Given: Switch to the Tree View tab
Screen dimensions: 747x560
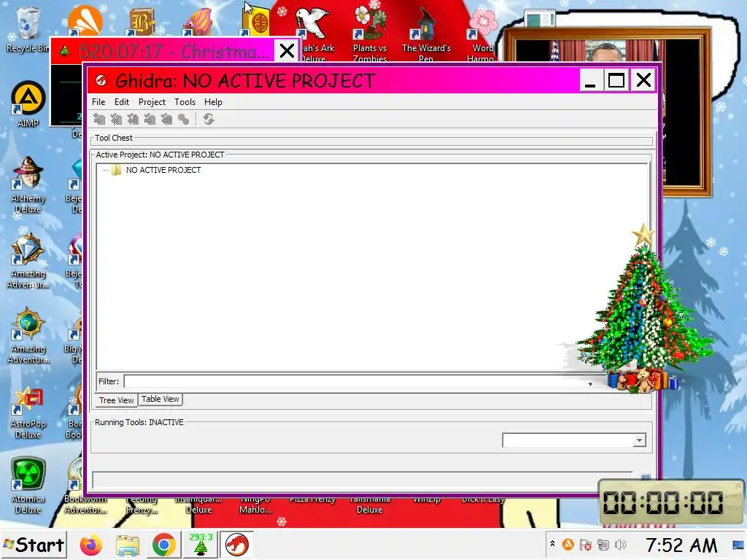Looking at the screenshot, I should [x=116, y=400].
